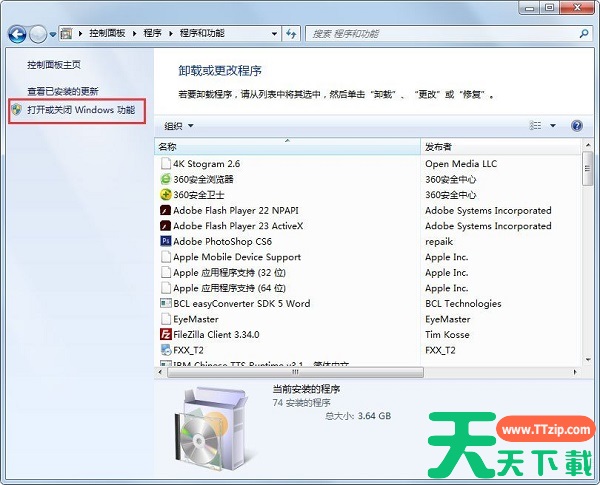Click the Adobe PhotoShop CS6 icon
Viewport: 600px width, 485px height.
click(165, 242)
